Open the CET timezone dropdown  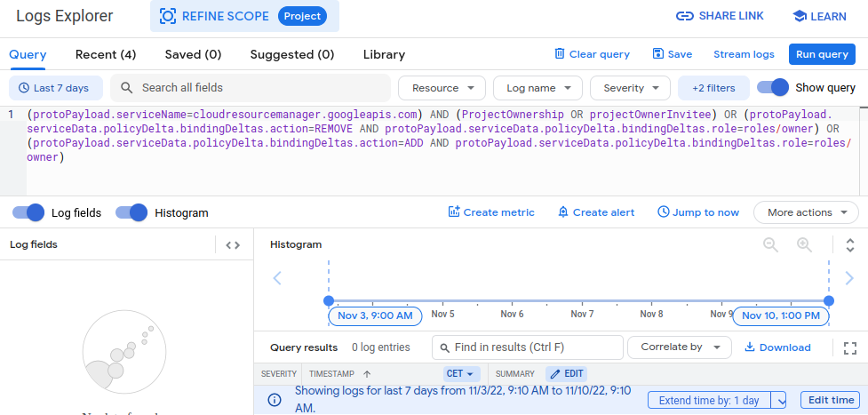tap(460, 374)
